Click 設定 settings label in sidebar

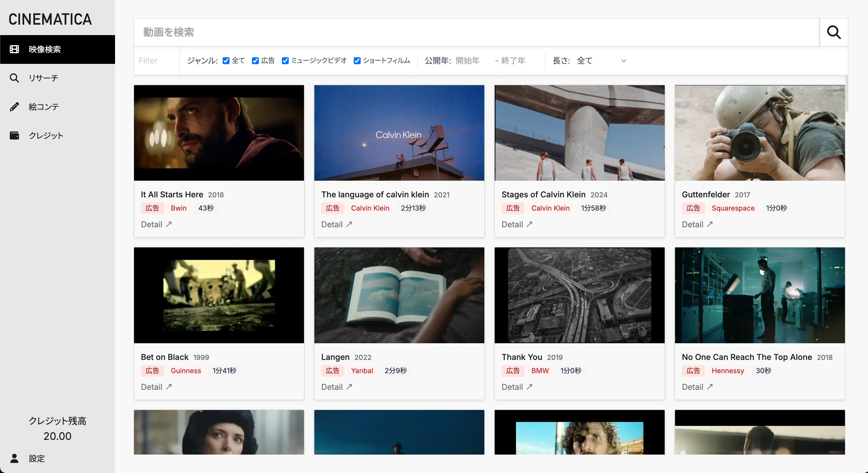click(37, 459)
